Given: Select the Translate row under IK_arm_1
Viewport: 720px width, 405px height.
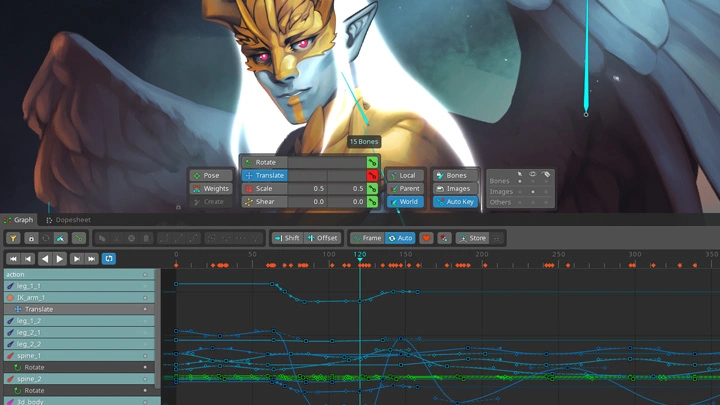Looking at the screenshot, I should click(79, 309).
